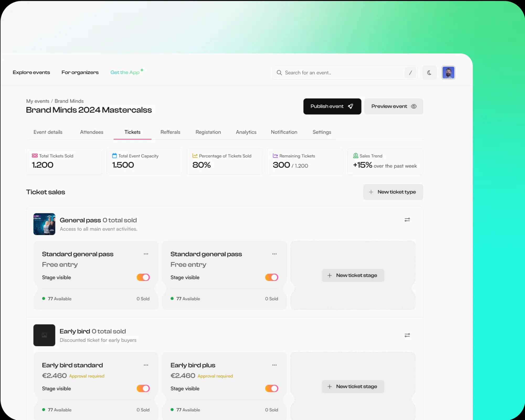The width and height of the screenshot is (525, 420).
Task: Open options menu for second Standard general pass
Action: 274,254
